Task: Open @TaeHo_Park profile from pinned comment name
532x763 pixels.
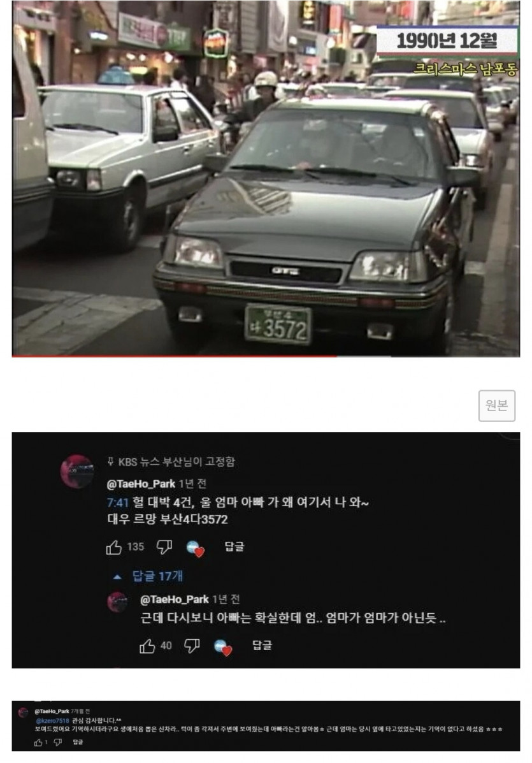Action: 141,484
